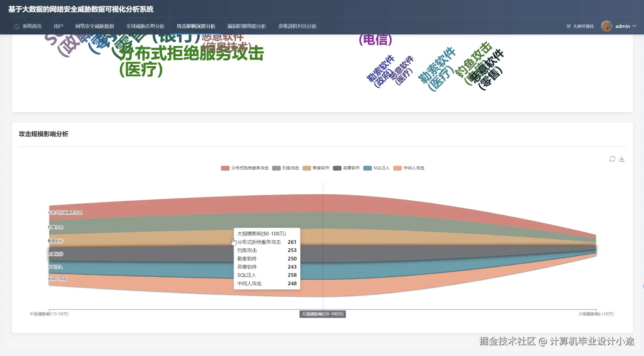Click the tooltip value 250 for 勒索软件

pos(292,258)
